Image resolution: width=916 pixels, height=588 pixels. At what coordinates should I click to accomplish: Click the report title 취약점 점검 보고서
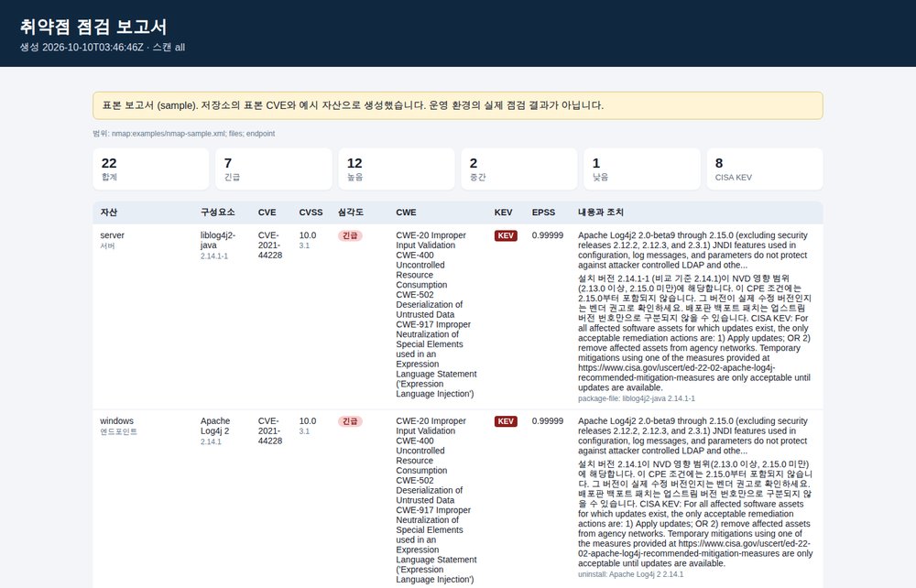[x=93, y=27]
